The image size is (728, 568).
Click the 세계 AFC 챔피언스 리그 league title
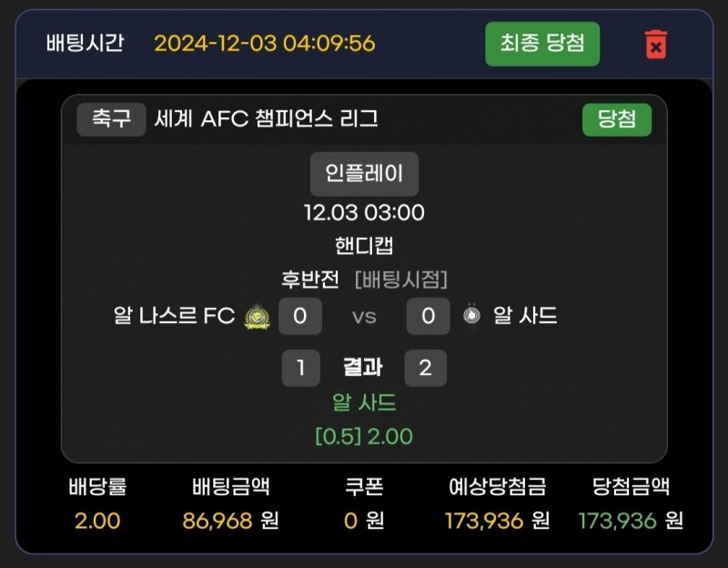[267, 119]
